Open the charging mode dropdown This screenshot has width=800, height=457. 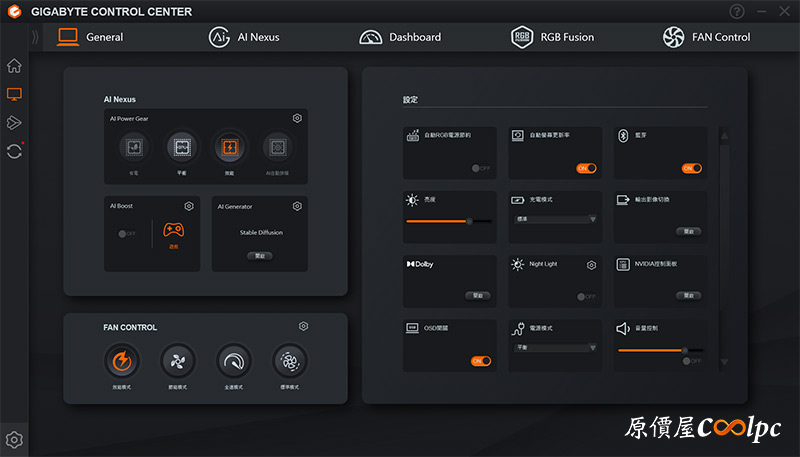click(555, 219)
